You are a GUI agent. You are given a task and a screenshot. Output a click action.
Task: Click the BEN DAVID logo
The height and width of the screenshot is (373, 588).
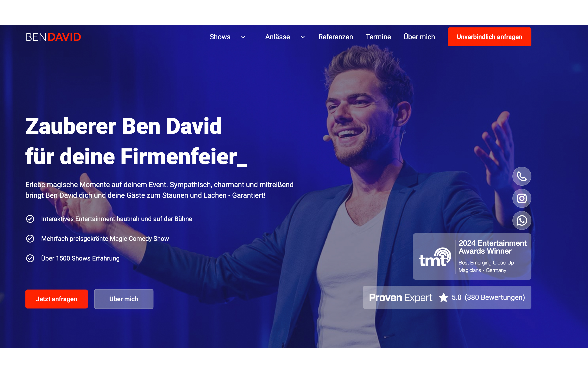coord(53,37)
